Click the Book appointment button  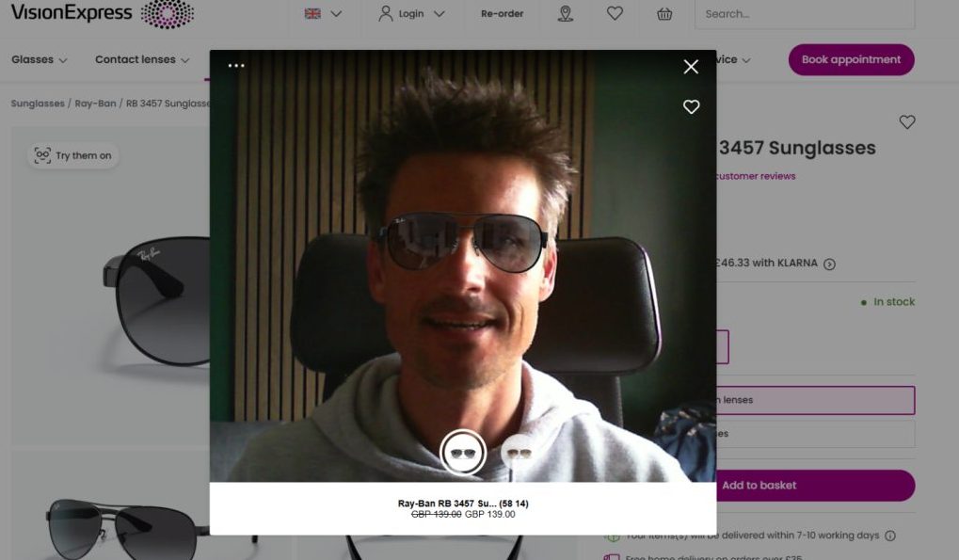pyautogui.click(x=851, y=59)
